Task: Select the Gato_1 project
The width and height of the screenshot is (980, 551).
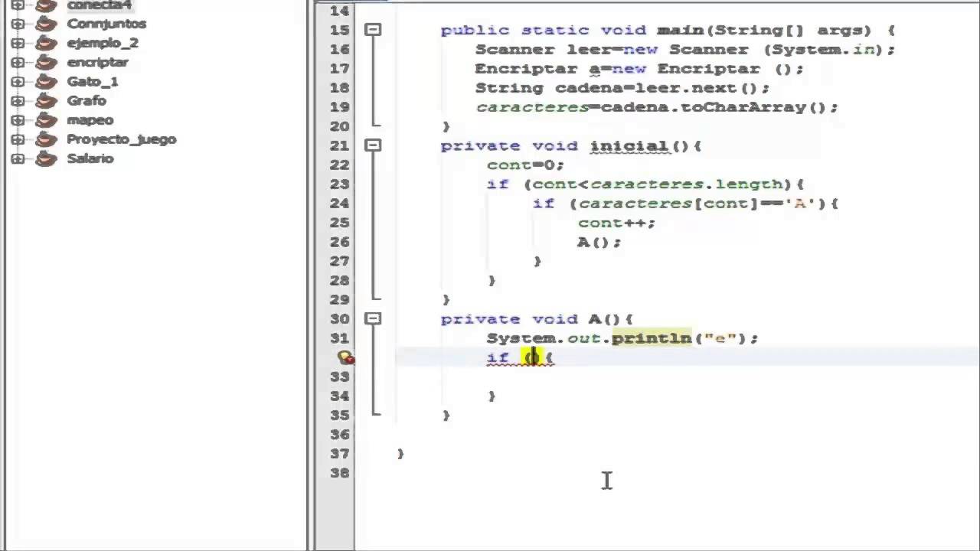Action: click(x=92, y=81)
